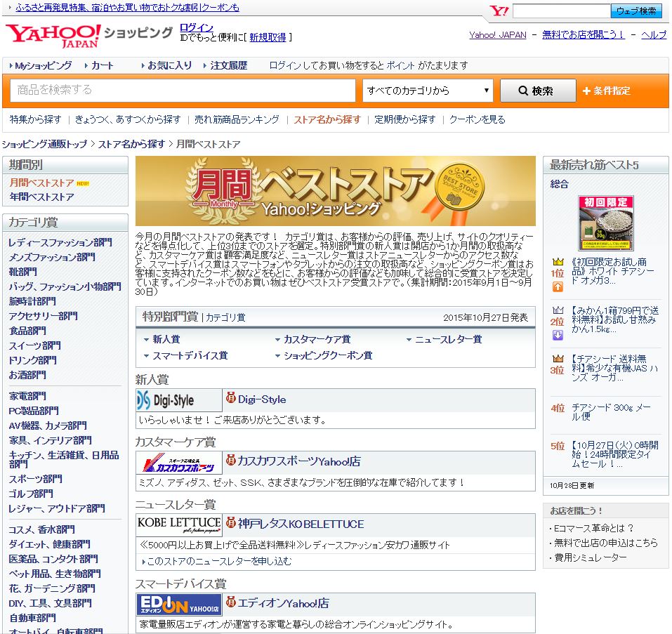The image size is (672, 634).
Task: Select 定期便から探す navigation item
Action: 405,119
